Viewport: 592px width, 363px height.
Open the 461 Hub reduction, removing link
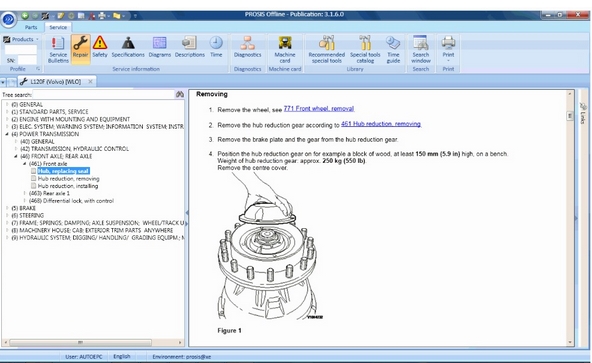tap(381, 124)
